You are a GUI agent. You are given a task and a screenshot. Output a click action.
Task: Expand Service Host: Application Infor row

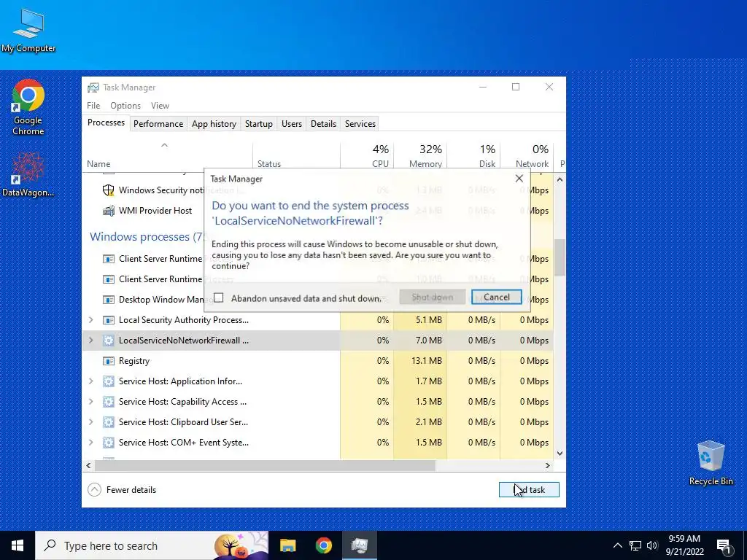91,381
